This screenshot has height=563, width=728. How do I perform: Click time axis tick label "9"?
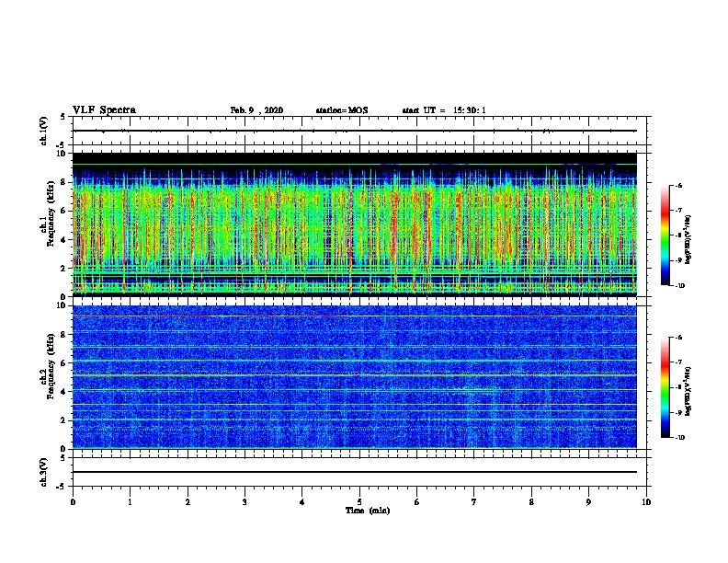588,502
